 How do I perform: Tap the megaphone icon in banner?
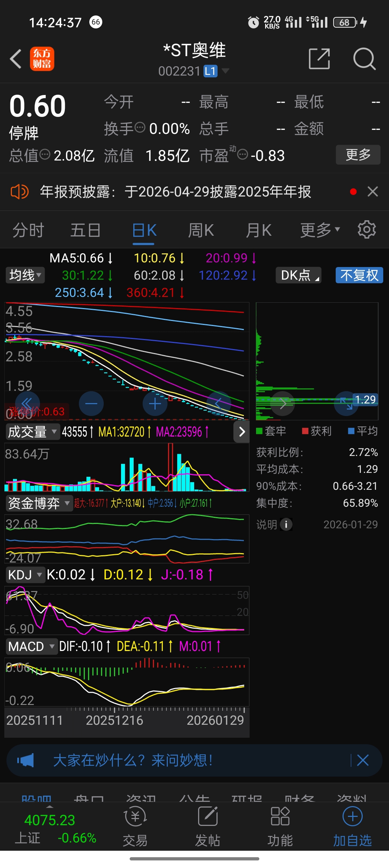tap(25, 760)
